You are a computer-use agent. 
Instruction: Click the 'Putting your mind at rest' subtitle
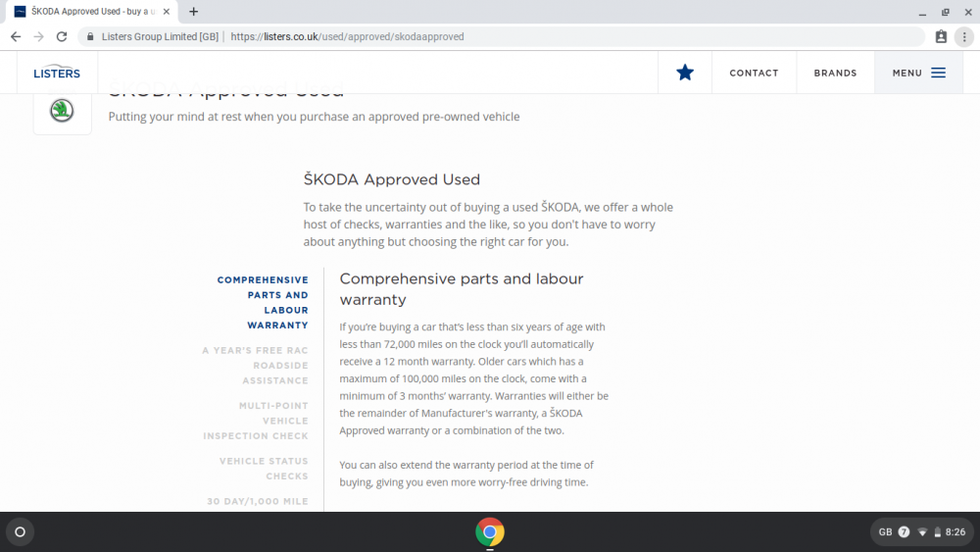(314, 117)
